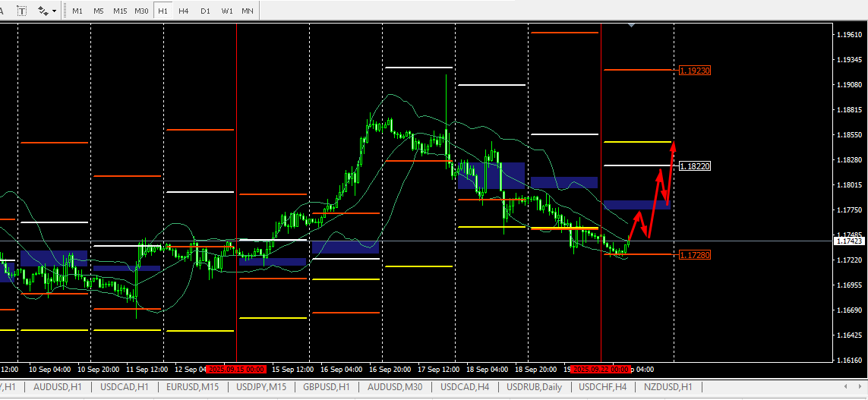The image size is (868, 400).
Task: Click the 10 Sep 04:00 time label
Action: tap(50, 369)
